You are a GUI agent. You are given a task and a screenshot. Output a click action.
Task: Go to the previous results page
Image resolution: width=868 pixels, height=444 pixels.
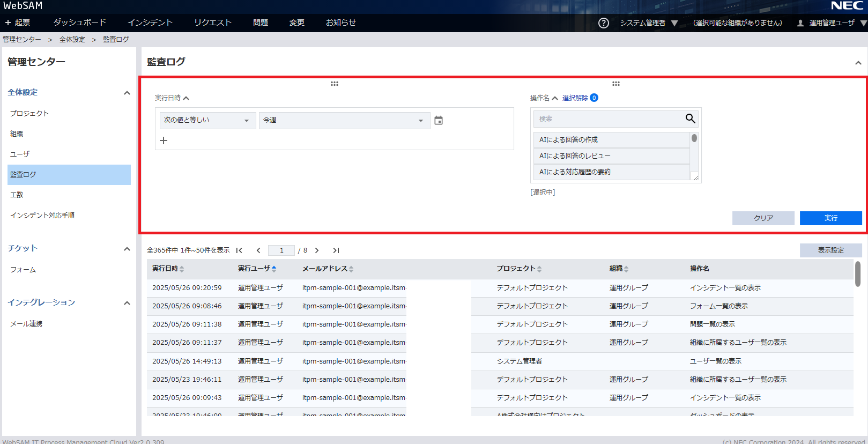point(258,250)
